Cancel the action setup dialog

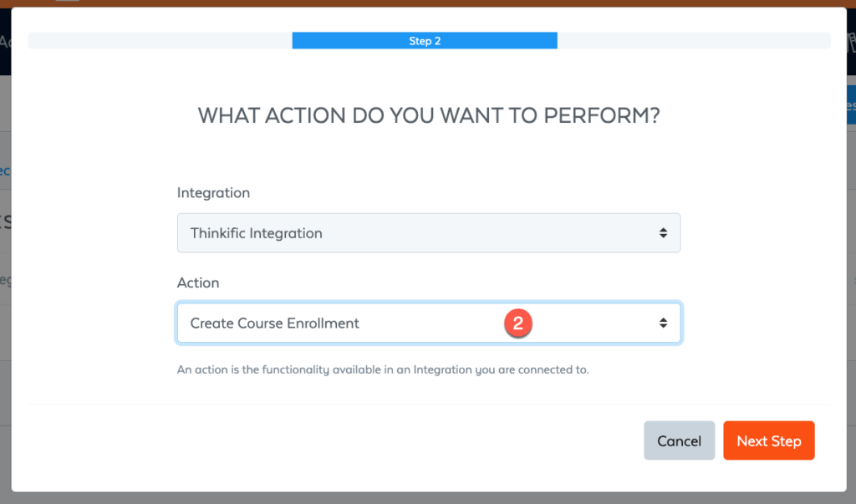(679, 440)
